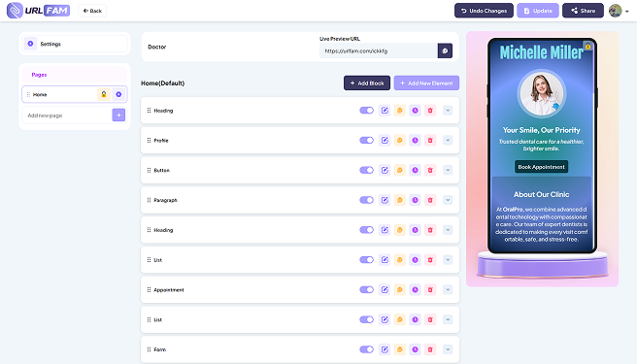Viewport: 637px width, 364px height.
Task: Toggle the Paragraph block switch
Action: coord(366,200)
